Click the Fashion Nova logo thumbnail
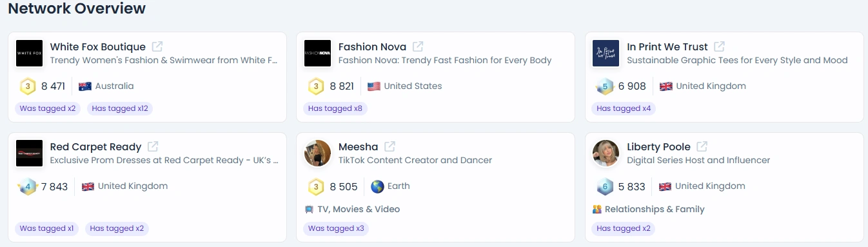 pos(317,53)
